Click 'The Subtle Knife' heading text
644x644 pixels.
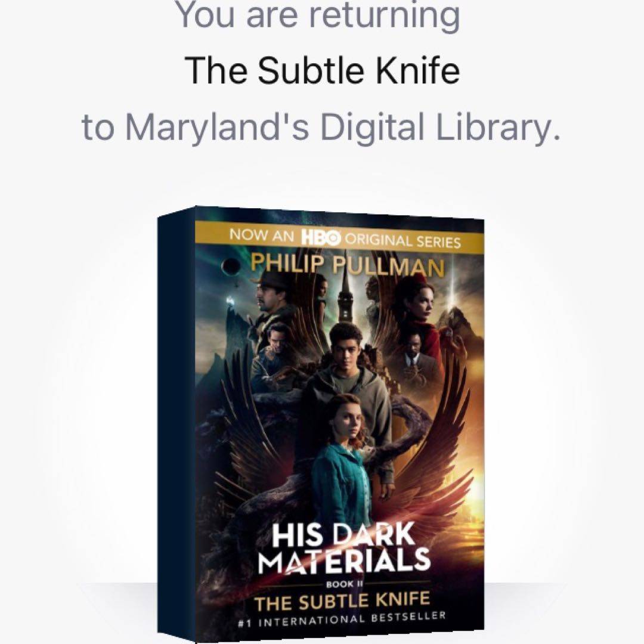click(323, 70)
